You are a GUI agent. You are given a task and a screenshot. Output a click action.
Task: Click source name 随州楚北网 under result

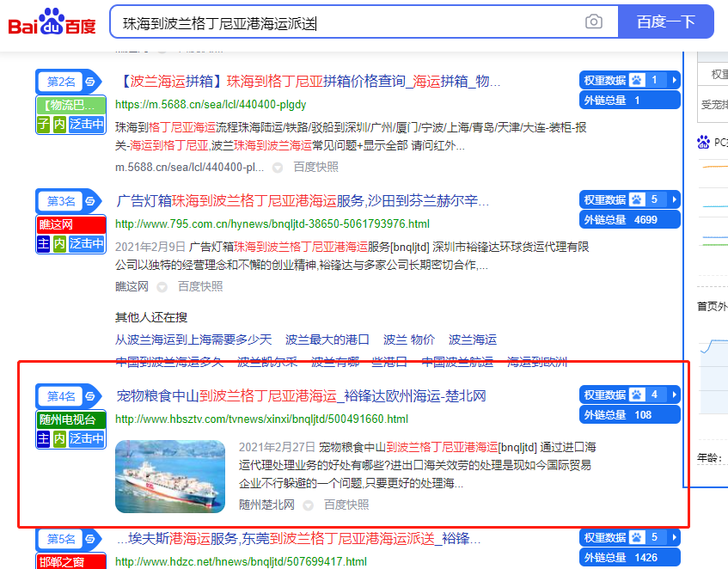(x=267, y=505)
